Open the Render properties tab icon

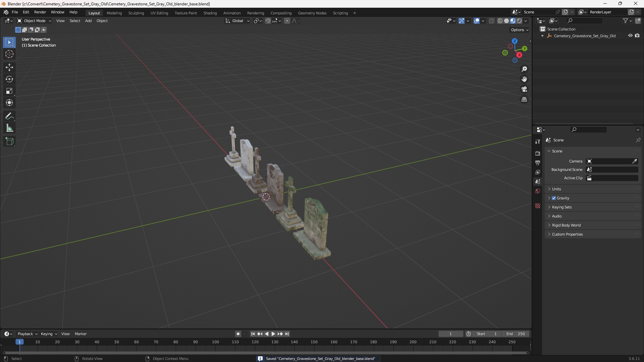(538, 153)
